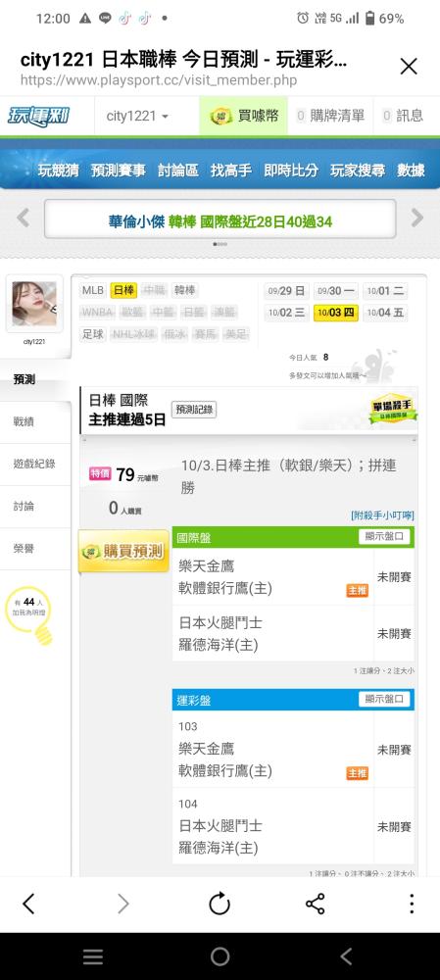440x980 pixels.
Task: Toggle 顯示盤口 in the 運彩盤 section
Action: coord(384,700)
